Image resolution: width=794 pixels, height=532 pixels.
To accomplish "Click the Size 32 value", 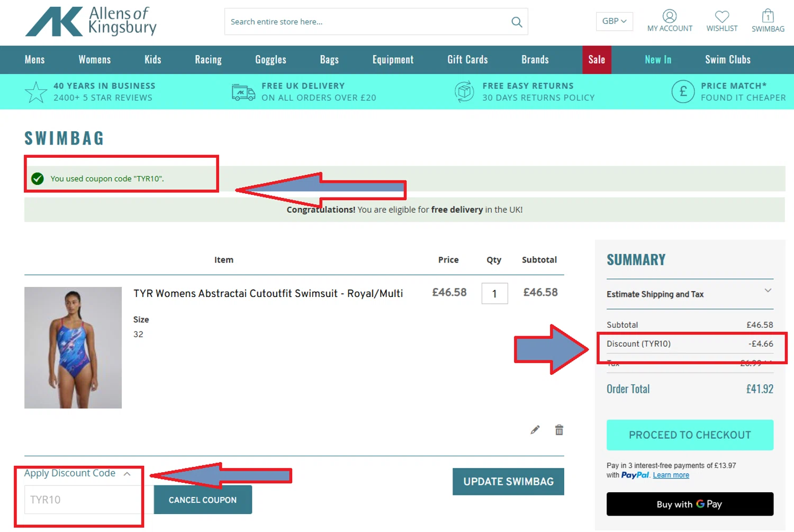I will point(138,335).
